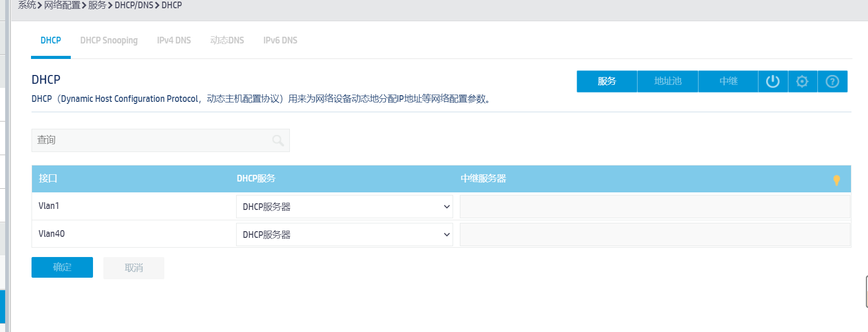Screen dimensions: 868x332
Task: Switch to the DHCP Snooping tab
Action: (x=109, y=40)
